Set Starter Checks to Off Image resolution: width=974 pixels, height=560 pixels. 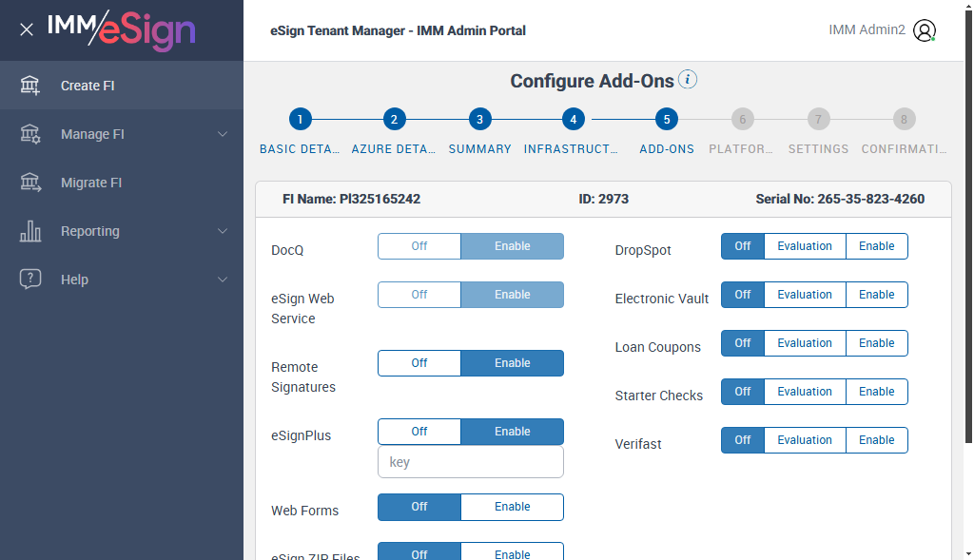tap(742, 391)
